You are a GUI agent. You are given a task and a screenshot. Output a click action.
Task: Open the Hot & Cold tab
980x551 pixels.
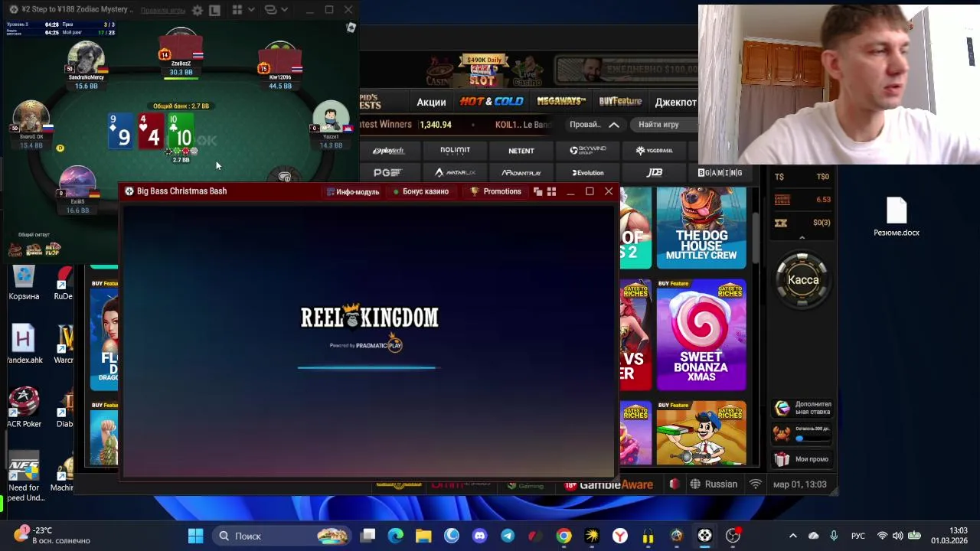click(492, 101)
